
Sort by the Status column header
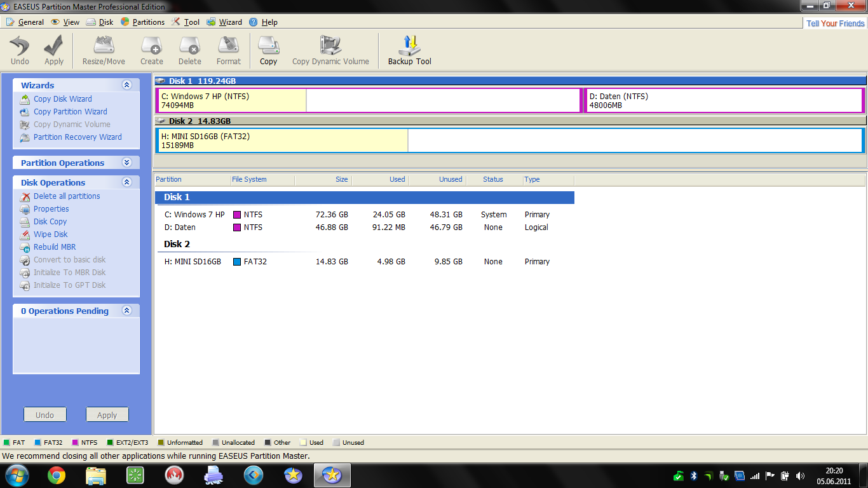tap(494, 180)
